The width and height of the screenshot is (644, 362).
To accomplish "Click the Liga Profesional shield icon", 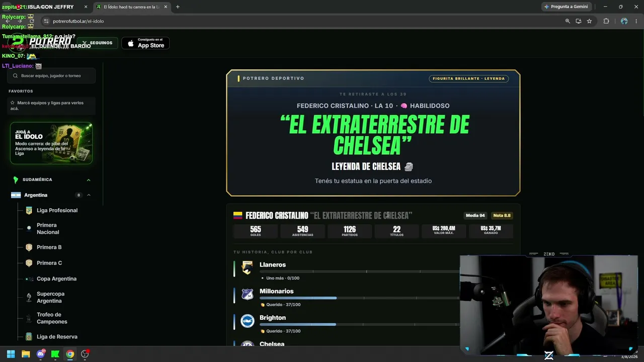I will [x=29, y=211].
